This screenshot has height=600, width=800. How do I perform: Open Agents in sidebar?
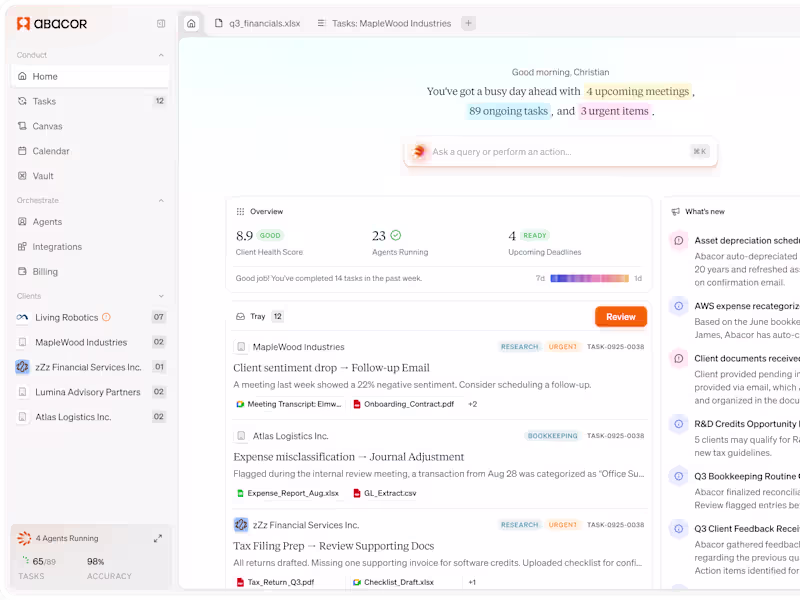pyautogui.click(x=90, y=222)
